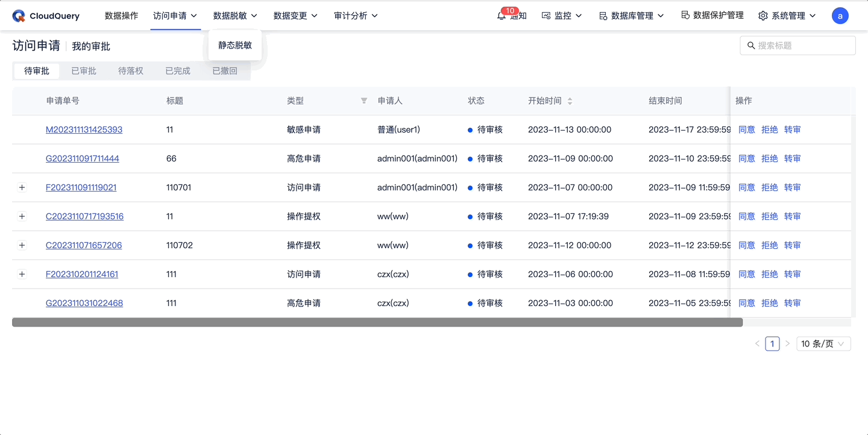Click the magnifier icon in the search box
This screenshot has width=868, height=435.
pyautogui.click(x=750, y=45)
